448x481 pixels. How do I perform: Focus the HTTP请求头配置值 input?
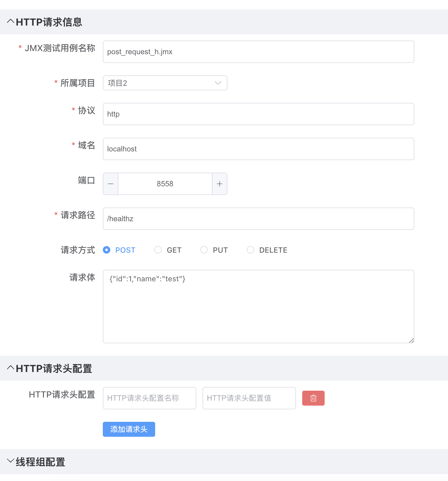tap(249, 398)
